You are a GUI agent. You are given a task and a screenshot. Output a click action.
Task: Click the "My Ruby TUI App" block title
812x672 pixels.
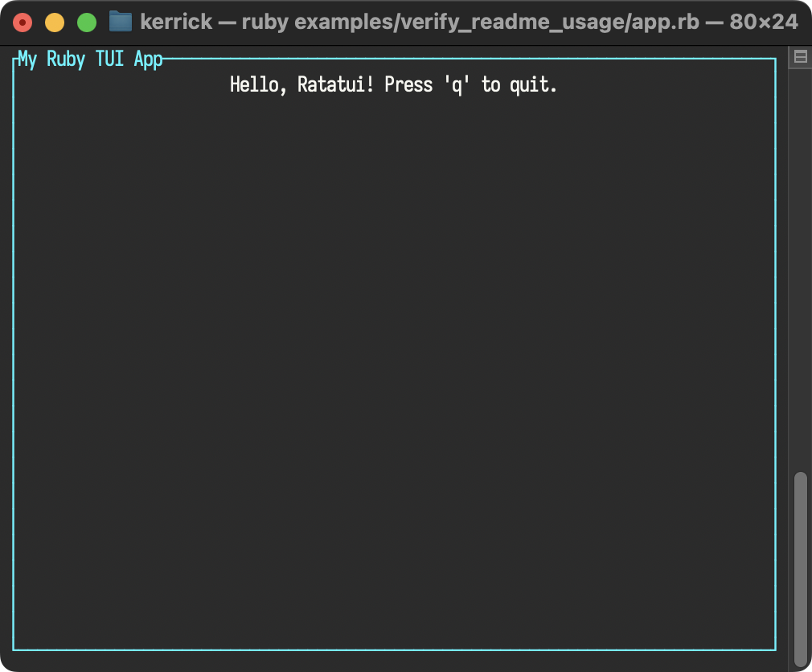point(90,59)
